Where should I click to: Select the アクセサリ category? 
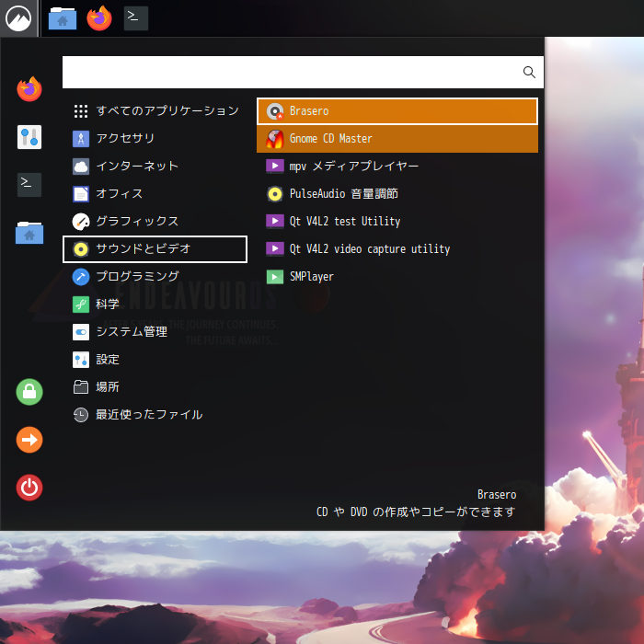[x=155, y=138]
